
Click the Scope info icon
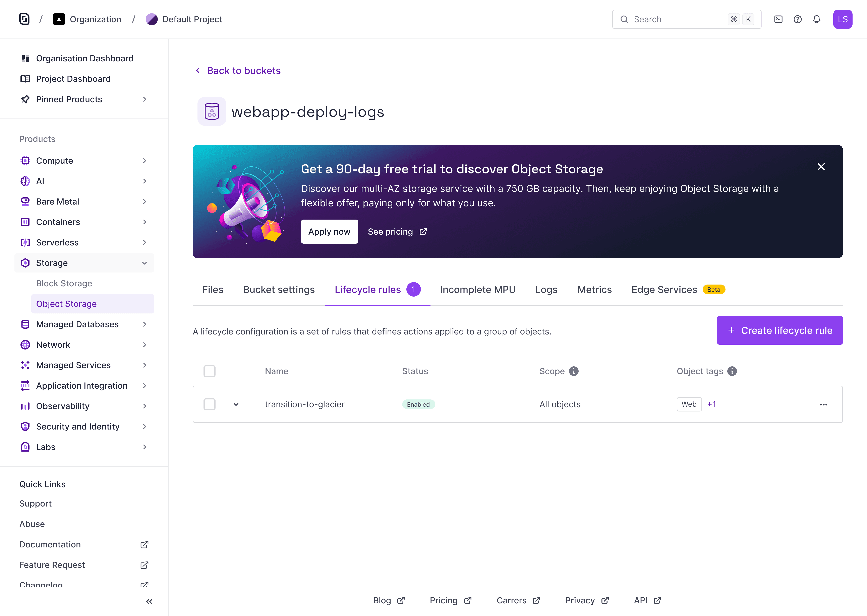click(x=574, y=371)
